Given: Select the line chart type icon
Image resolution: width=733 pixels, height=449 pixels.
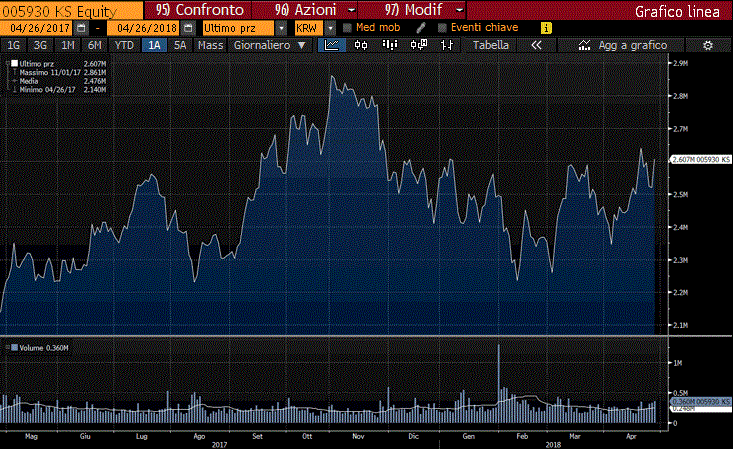Looking at the screenshot, I should pos(332,45).
